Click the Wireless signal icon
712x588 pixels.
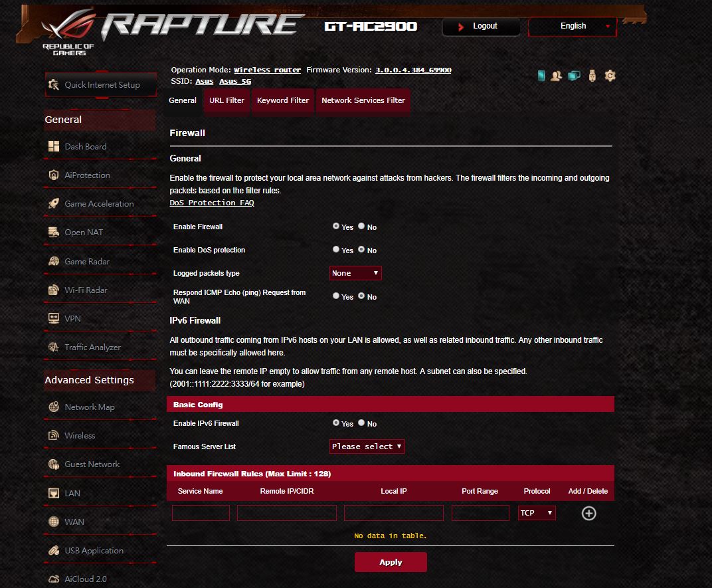(x=54, y=435)
